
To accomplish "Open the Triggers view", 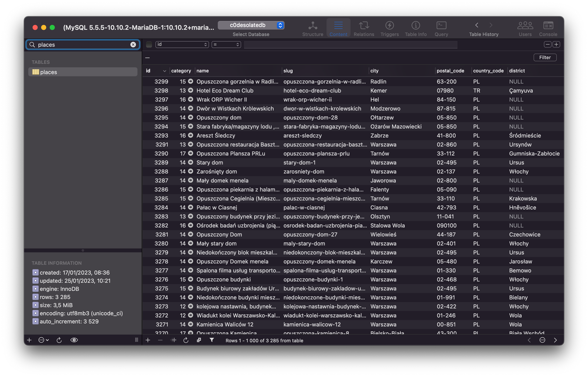I will tap(390, 29).
